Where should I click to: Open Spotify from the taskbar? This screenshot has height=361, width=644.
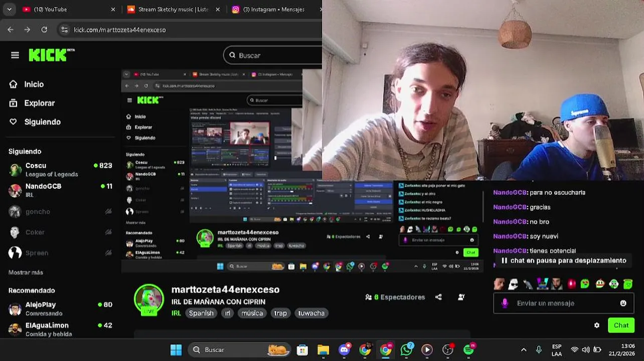(x=468, y=349)
